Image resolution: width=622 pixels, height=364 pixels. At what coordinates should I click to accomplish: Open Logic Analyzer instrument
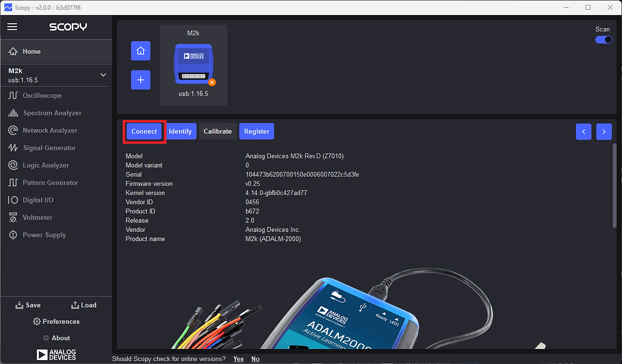[x=56, y=165]
